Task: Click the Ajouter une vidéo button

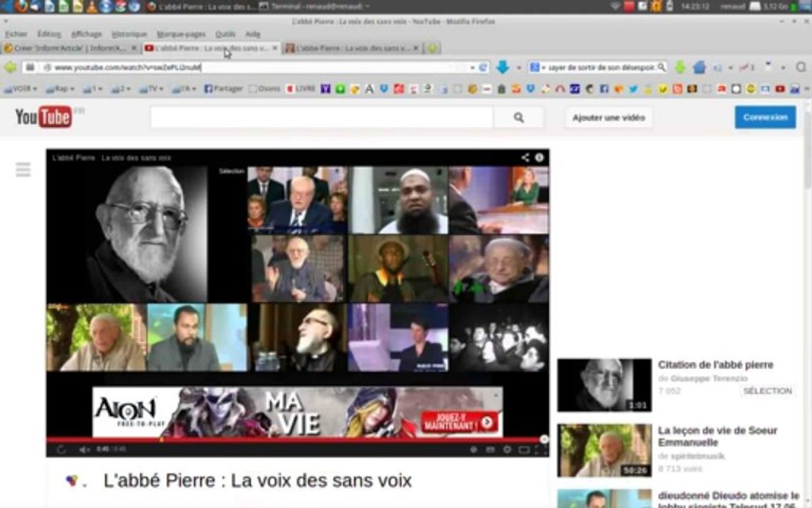Action: click(608, 118)
